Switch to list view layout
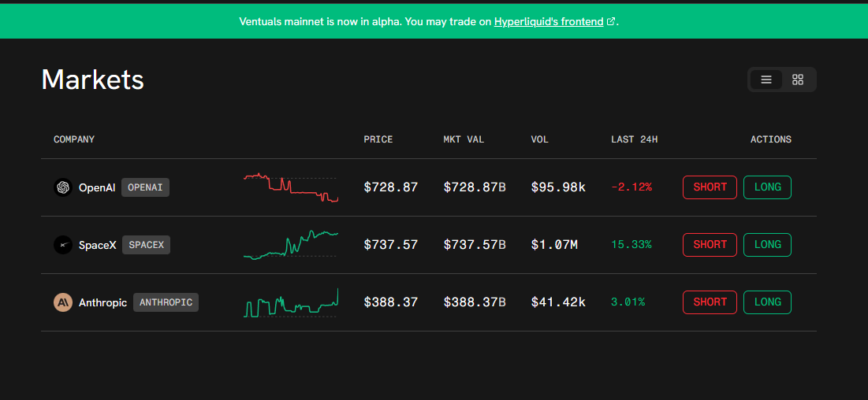This screenshot has height=400, width=868. coord(766,80)
